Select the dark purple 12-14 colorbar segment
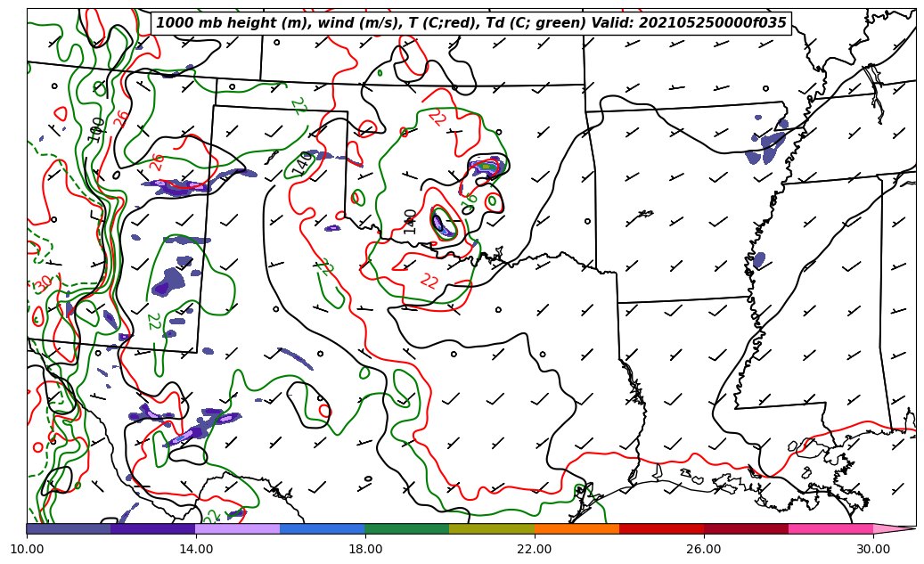This screenshot has width=924, height=564. coord(153,528)
